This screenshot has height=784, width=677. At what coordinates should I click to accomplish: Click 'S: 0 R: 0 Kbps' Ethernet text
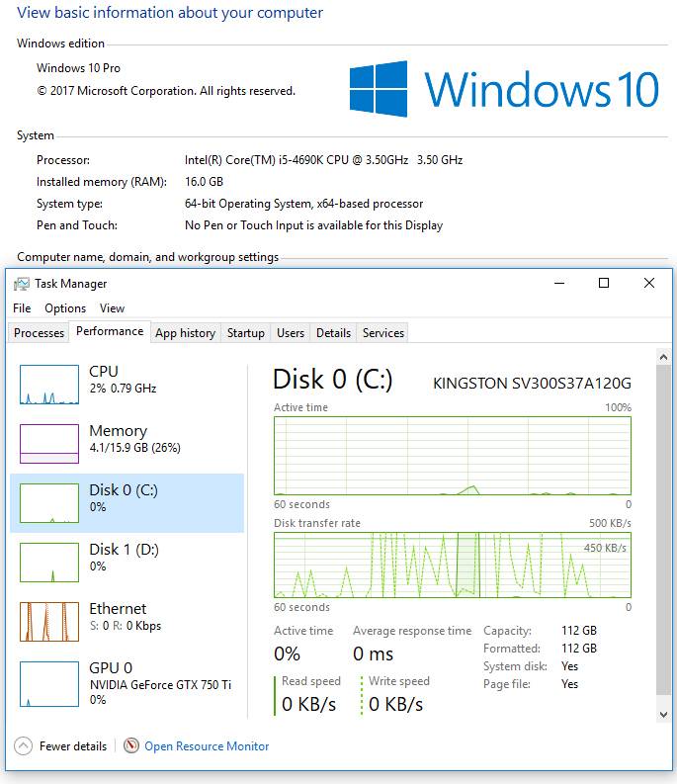[126, 626]
